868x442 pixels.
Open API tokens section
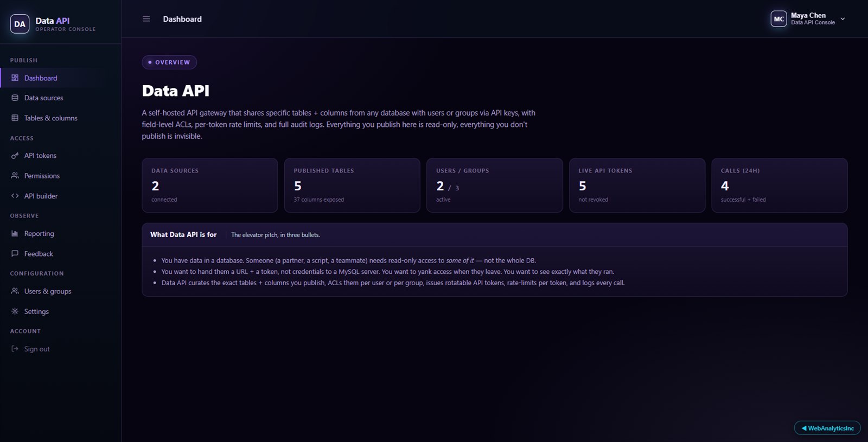[x=61, y=156]
